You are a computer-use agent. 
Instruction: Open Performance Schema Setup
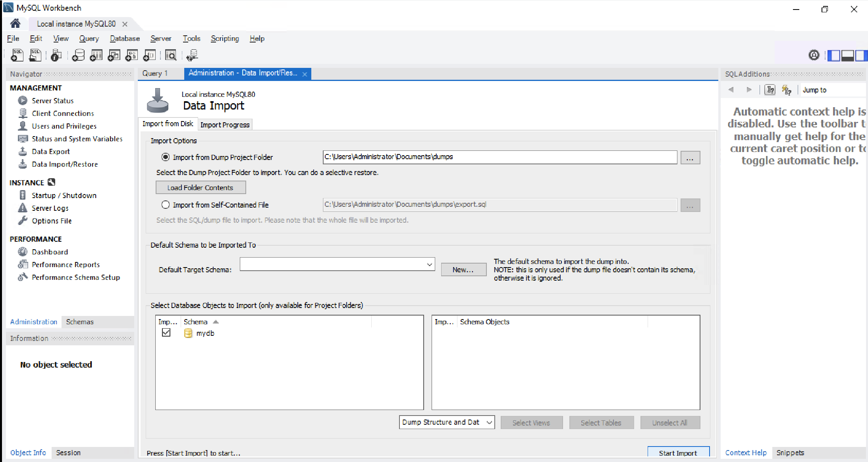76,277
